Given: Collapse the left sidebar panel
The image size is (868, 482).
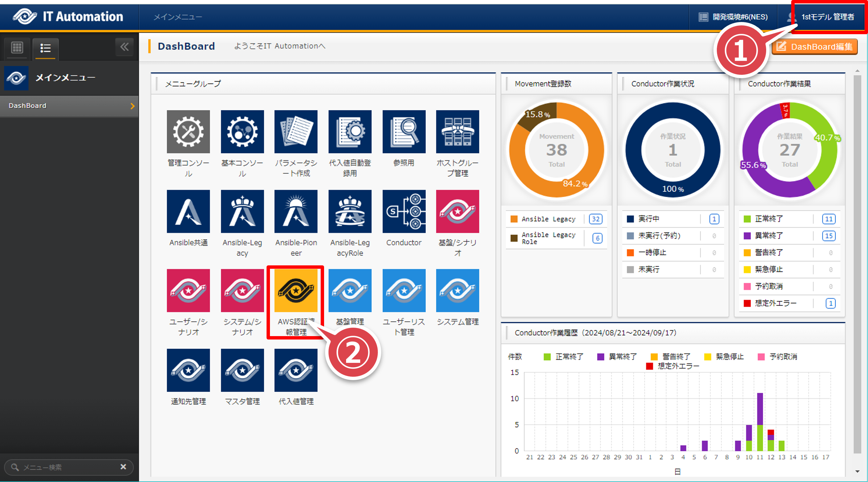Looking at the screenshot, I should tap(124, 47).
